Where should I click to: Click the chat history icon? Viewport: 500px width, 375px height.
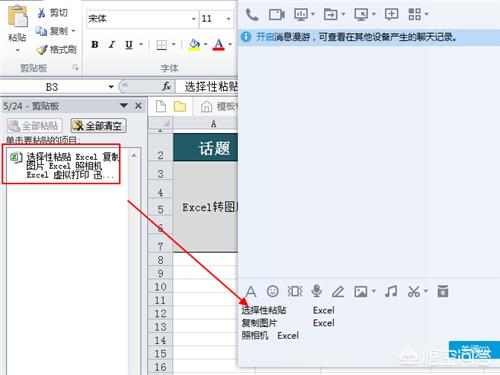pos(443,291)
